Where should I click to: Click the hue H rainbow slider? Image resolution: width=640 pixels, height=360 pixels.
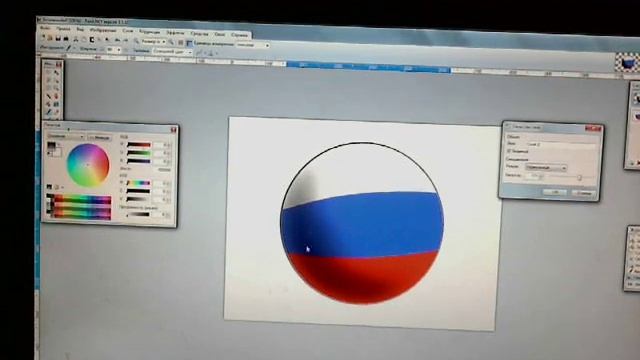[x=139, y=183]
